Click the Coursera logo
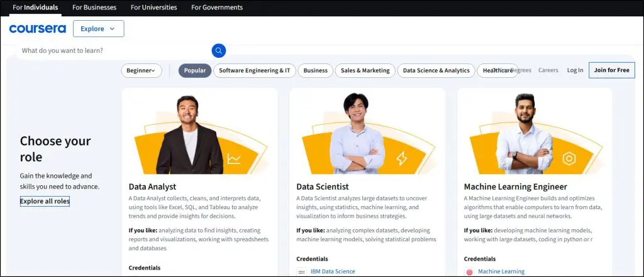644x277 pixels. pos(37,29)
